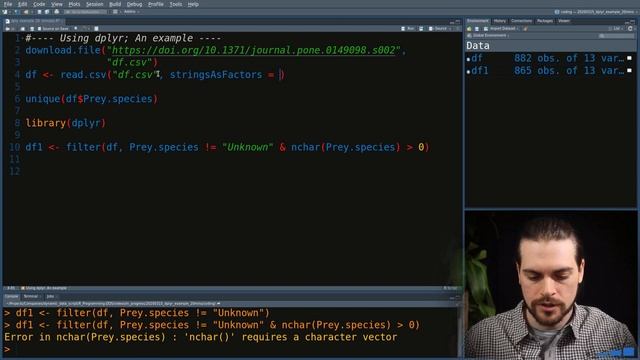640x360 pixels.
Task: Open the List view dropdown in Environment
Action: pos(616,29)
